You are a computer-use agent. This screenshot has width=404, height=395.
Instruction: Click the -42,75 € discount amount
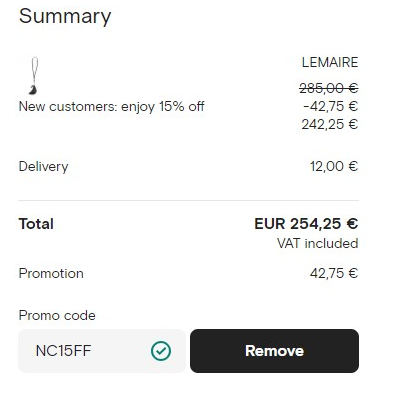point(330,106)
